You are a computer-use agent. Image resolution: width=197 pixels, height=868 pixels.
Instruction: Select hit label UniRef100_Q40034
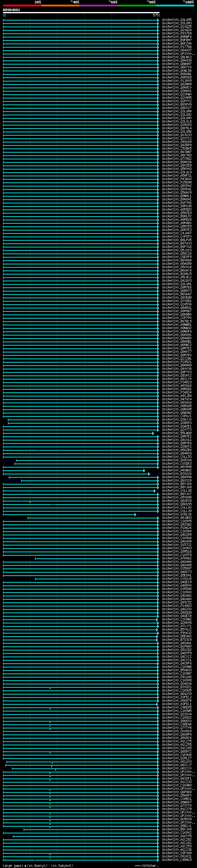point(177,369)
